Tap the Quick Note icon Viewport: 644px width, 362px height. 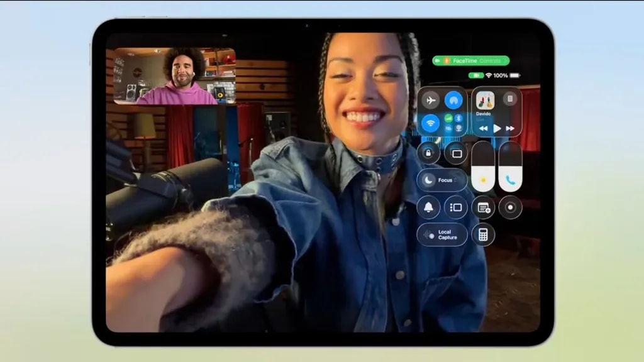click(483, 207)
